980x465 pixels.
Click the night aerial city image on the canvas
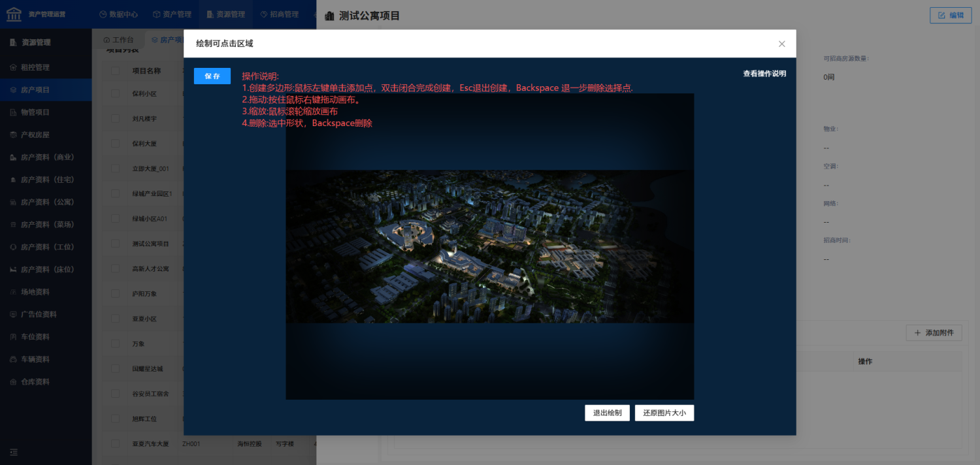[490, 246]
